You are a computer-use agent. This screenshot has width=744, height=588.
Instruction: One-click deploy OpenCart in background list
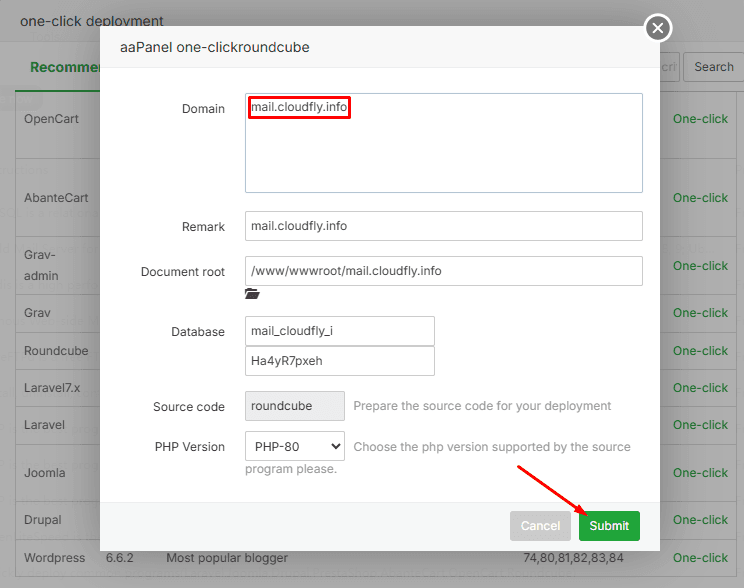point(700,119)
